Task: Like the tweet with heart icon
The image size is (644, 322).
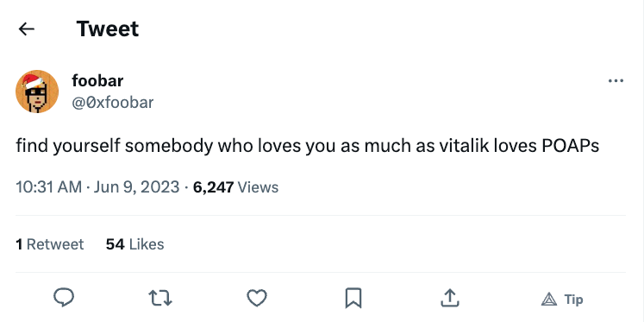Action: pyautogui.click(x=257, y=298)
